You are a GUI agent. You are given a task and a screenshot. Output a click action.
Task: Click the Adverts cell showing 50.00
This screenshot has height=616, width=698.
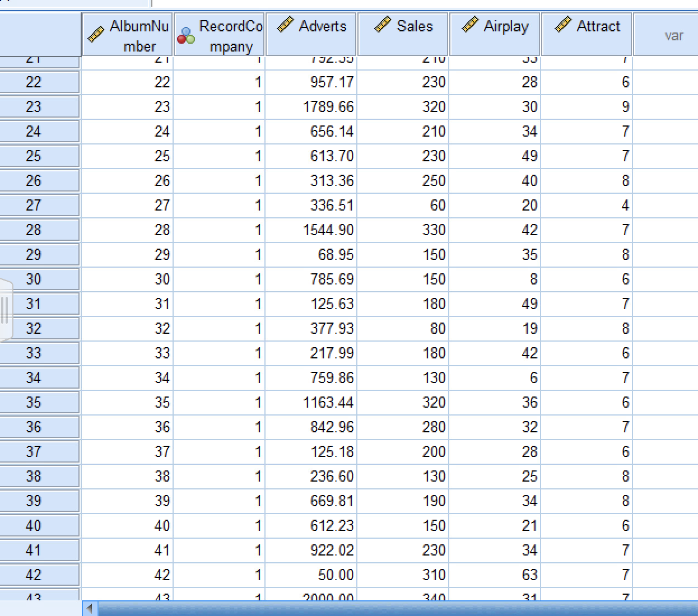(311, 575)
